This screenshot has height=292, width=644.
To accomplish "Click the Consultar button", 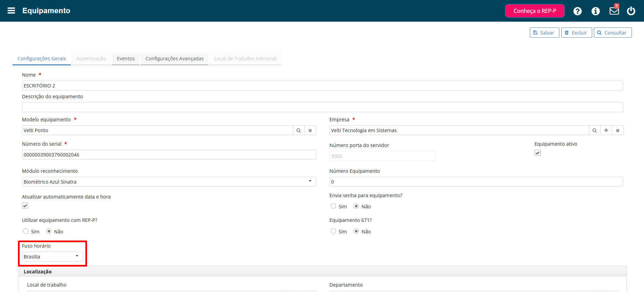I will click(612, 33).
